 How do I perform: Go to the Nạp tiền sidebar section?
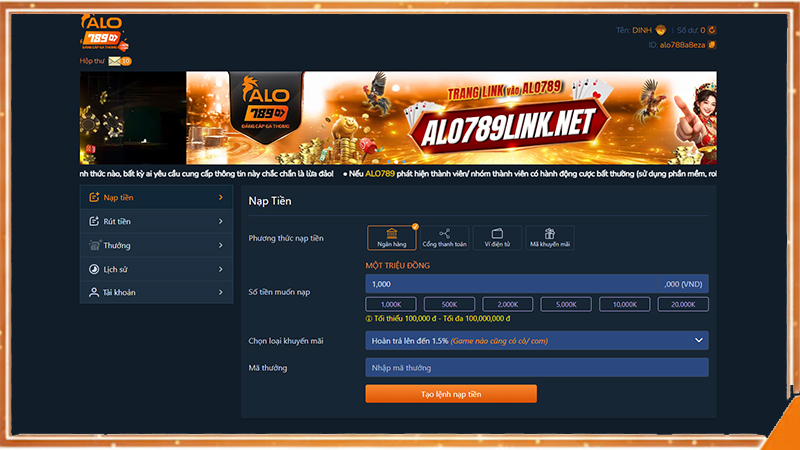pyautogui.click(x=155, y=197)
